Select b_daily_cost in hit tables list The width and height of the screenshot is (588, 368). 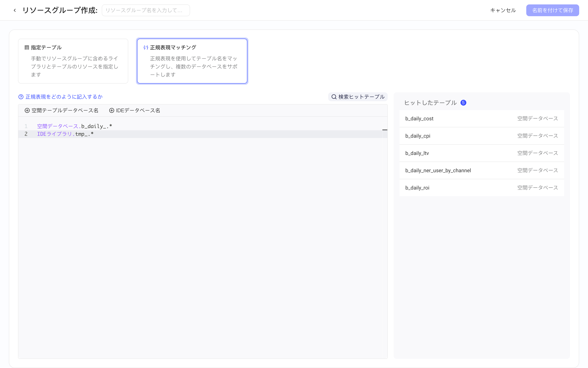click(x=482, y=118)
